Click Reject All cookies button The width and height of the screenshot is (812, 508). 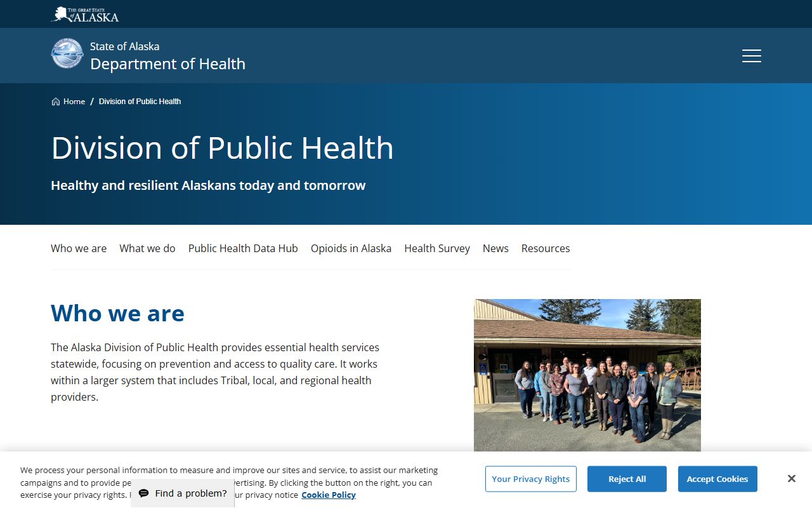point(627,479)
